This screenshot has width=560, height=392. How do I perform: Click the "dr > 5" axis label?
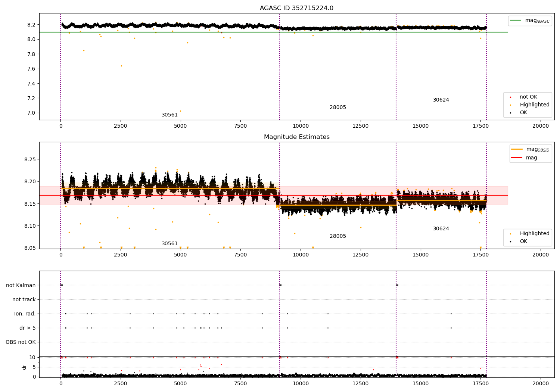point(28,328)
